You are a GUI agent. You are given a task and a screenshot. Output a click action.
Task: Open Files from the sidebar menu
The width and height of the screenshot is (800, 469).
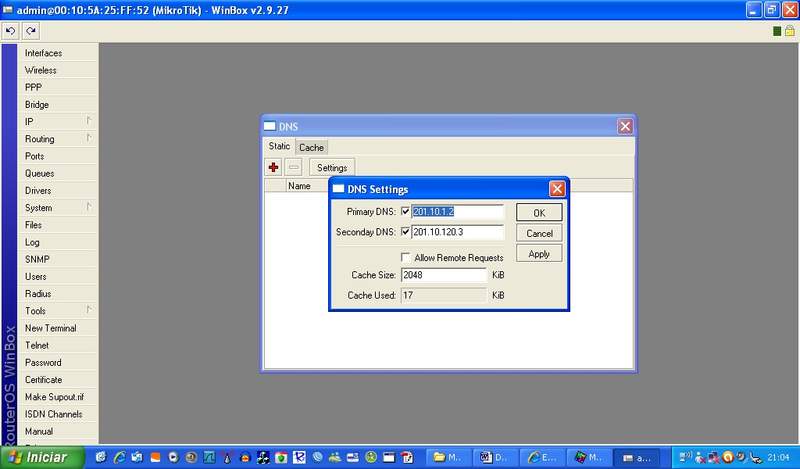(57, 225)
